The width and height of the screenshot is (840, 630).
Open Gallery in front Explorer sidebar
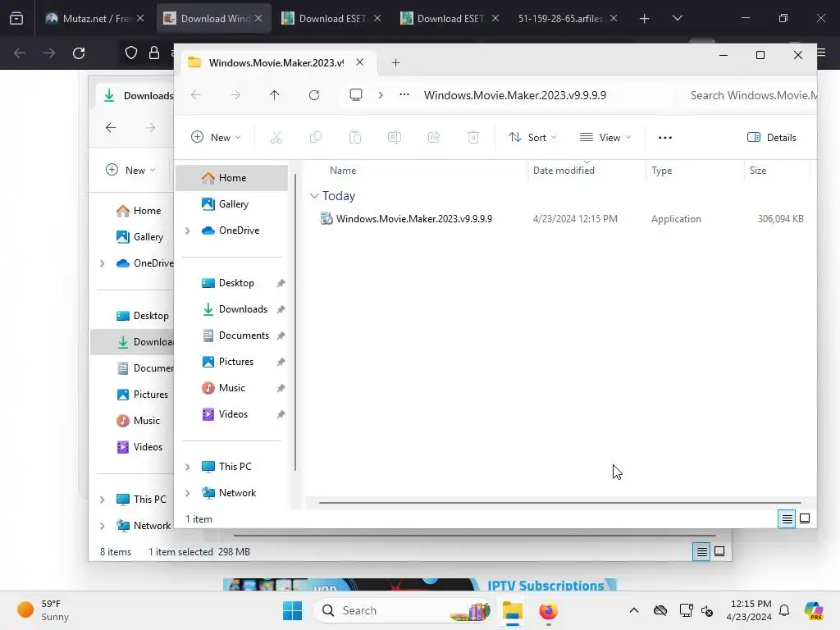point(232,204)
